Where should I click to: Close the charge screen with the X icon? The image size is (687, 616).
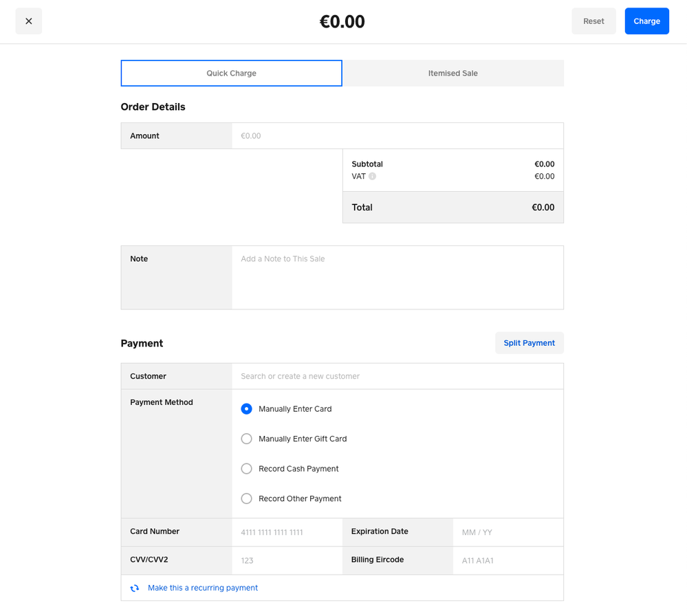pyautogui.click(x=29, y=21)
